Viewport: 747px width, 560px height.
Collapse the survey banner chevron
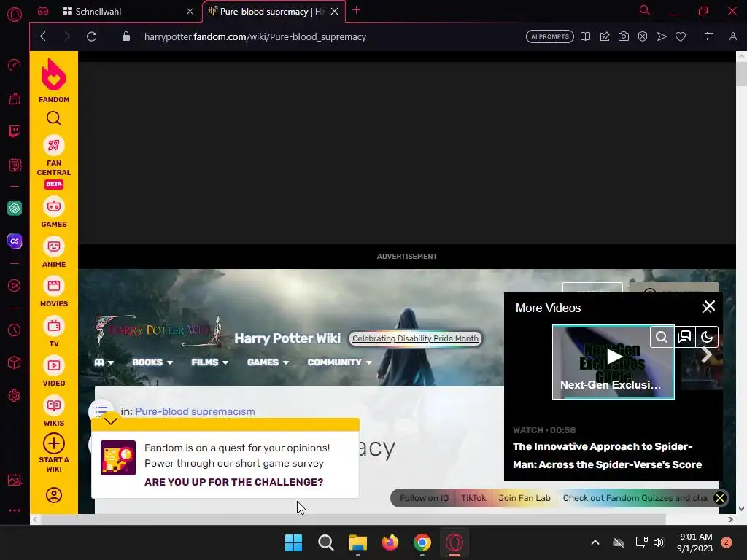[x=111, y=420]
